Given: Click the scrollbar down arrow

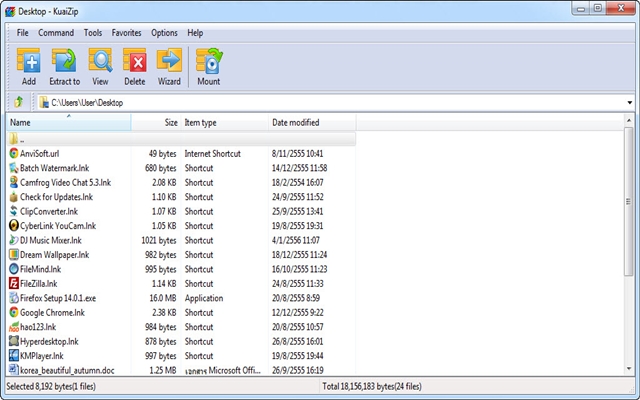Looking at the screenshot, I should [x=629, y=369].
